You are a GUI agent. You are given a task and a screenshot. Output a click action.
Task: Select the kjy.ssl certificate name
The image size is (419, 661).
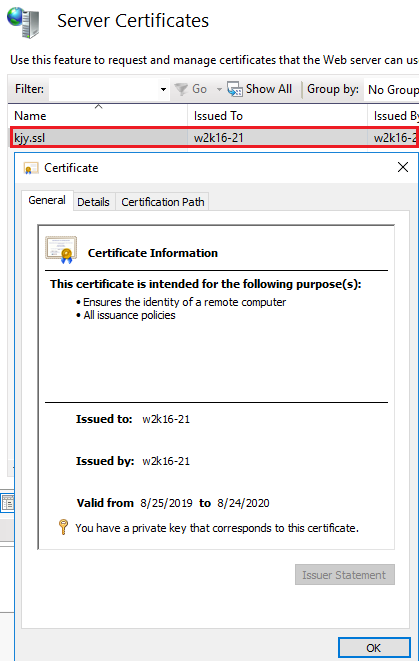(30, 138)
